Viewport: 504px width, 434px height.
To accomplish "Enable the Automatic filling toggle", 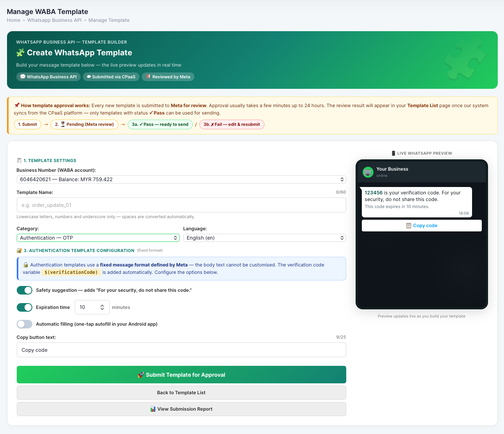I will click(25, 324).
